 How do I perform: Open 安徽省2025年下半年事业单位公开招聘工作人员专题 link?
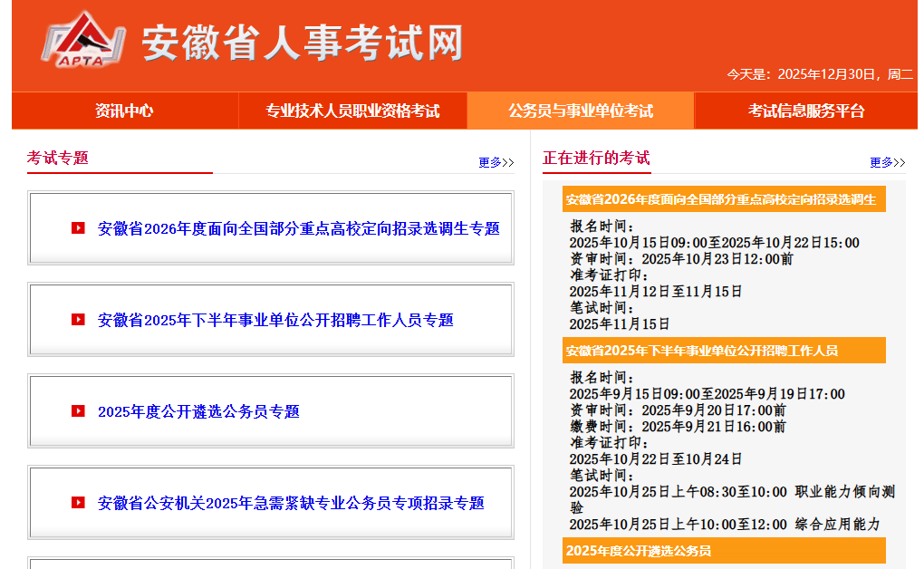pyautogui.click(x=275, y=320)
